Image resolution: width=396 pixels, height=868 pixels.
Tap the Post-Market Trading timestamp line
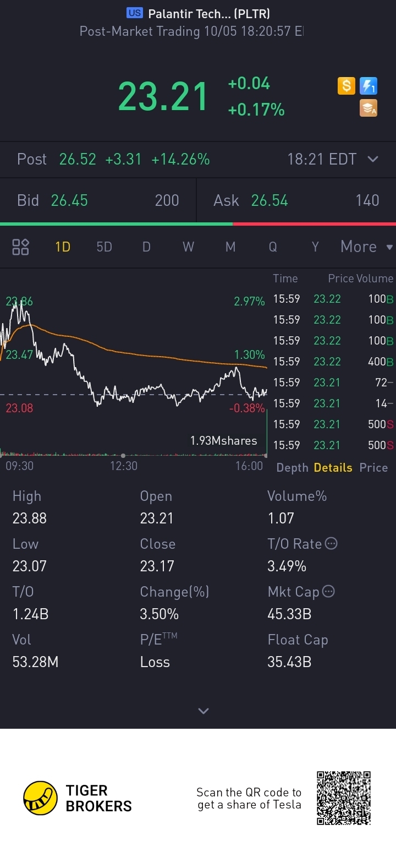pos(191,31)
